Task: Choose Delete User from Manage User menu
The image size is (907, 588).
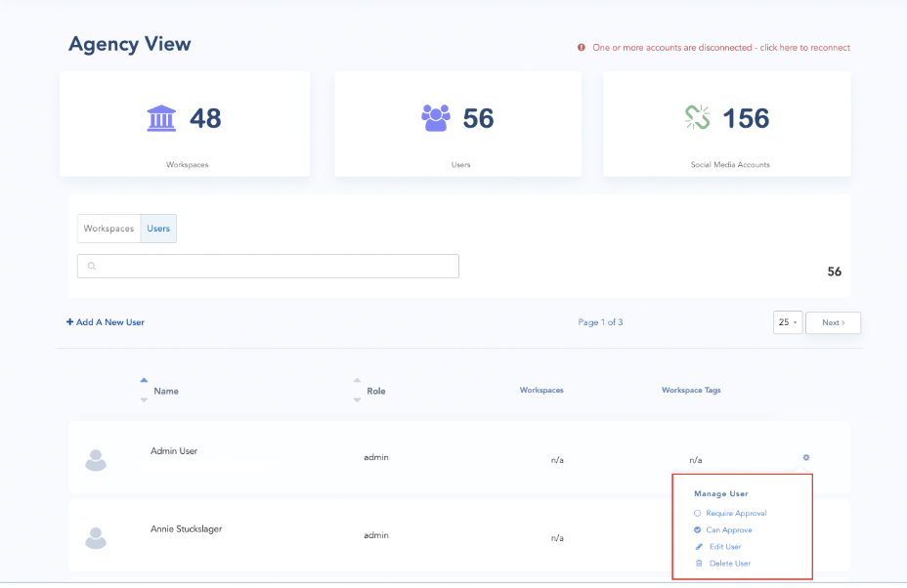Action: point(729,563)
